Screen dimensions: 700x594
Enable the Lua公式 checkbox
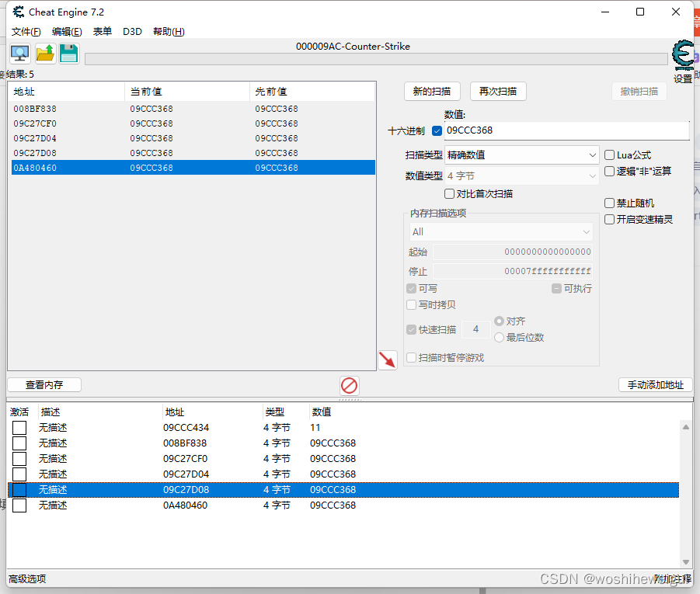tap(609, 155)
